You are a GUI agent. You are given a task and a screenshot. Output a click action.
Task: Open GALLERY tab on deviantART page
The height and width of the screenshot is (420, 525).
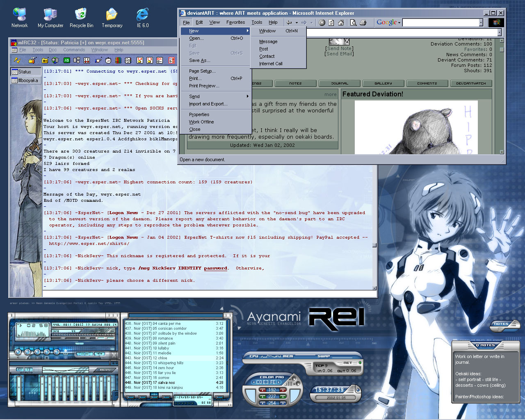coord(383,83)
